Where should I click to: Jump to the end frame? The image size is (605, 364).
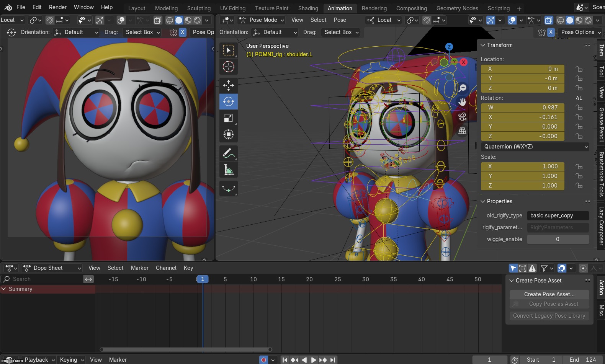[333, 360]
